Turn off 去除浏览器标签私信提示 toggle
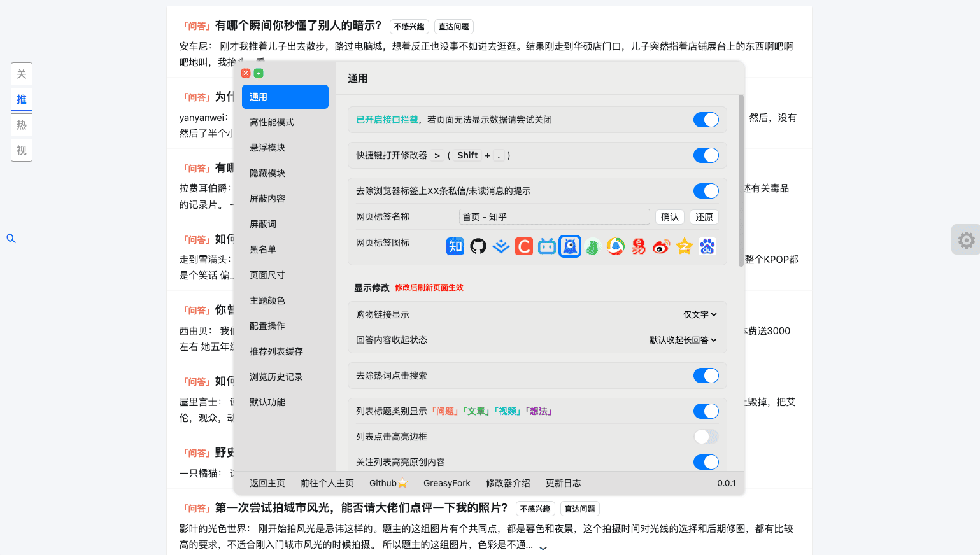The width and height of the screenshot is (980, 555). (706, 191)
